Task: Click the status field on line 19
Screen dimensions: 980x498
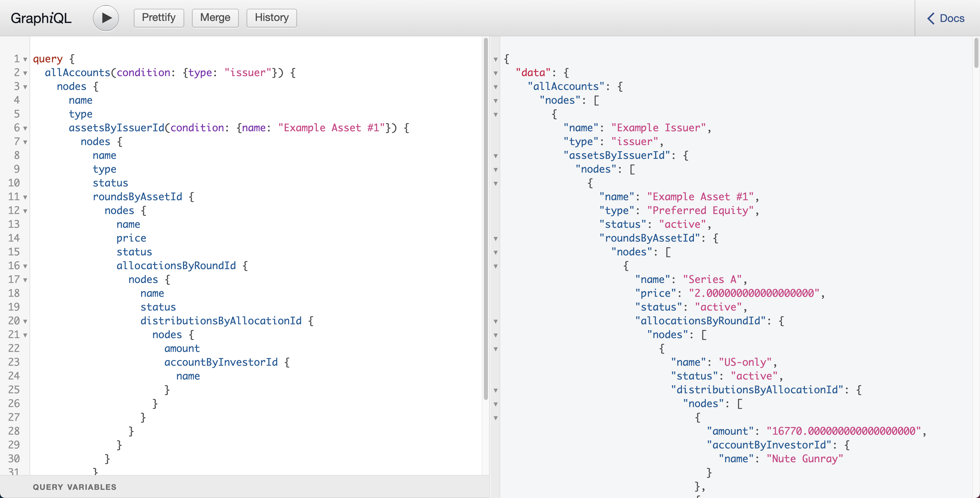Action: 158,307
